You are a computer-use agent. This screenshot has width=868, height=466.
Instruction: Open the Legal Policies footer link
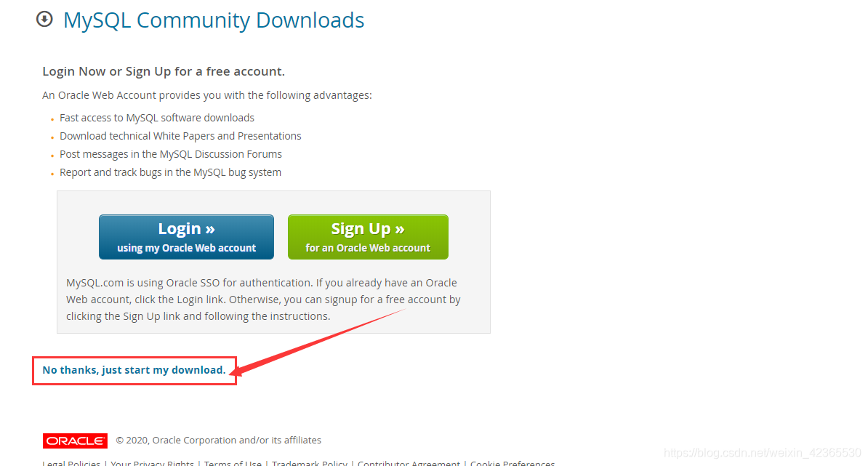71,462
